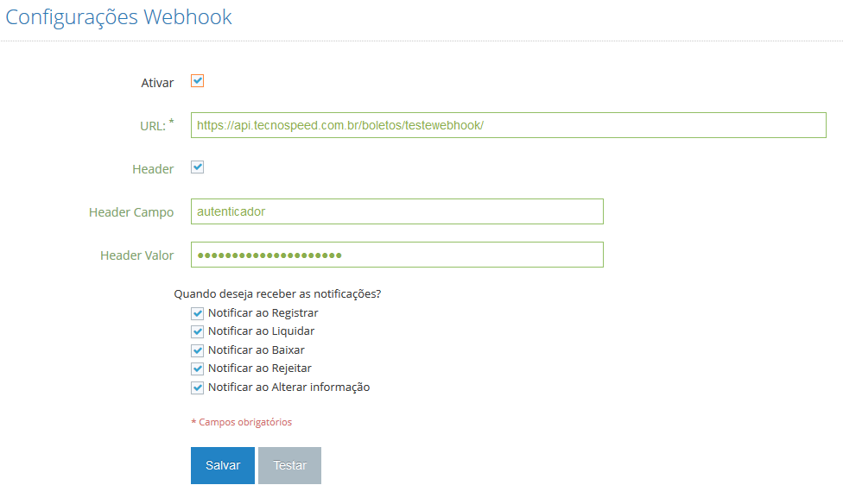Image resolution: width=843 pixels, height=504 pixels.
Task: Click the Salvar button
Action: 222,464
